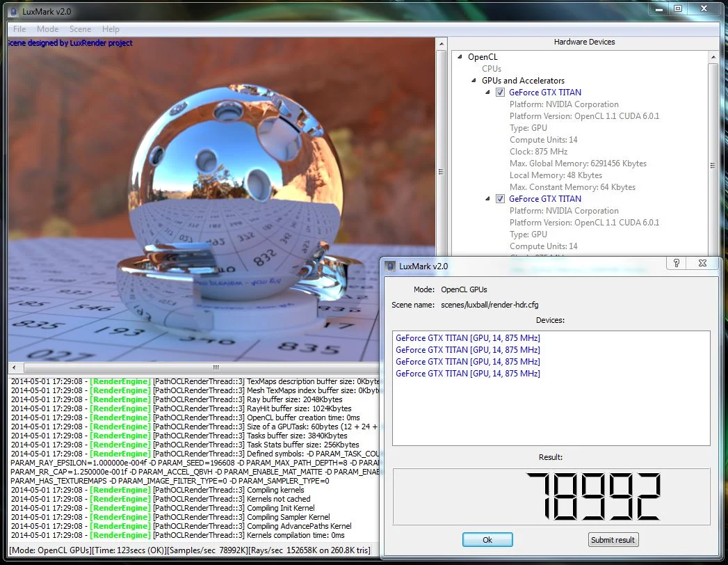Click the status bar Samples/sec text
728x565 pixels.
pos(207,550)
